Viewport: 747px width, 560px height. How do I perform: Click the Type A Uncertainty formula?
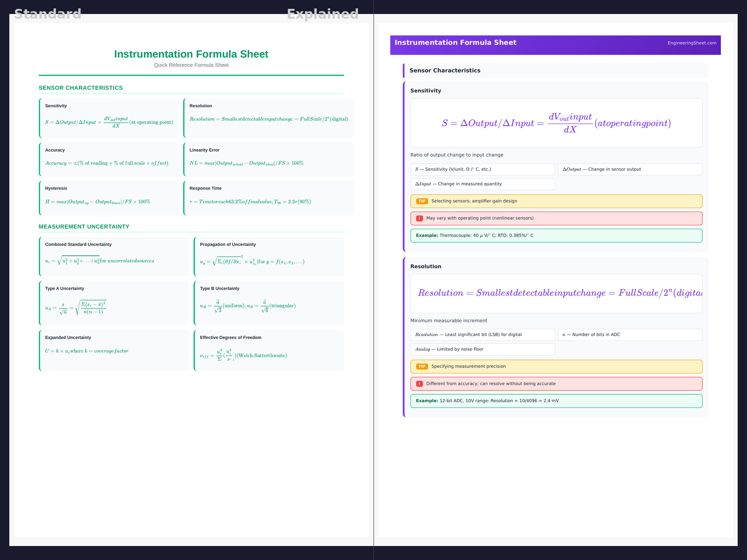[76, 308]
